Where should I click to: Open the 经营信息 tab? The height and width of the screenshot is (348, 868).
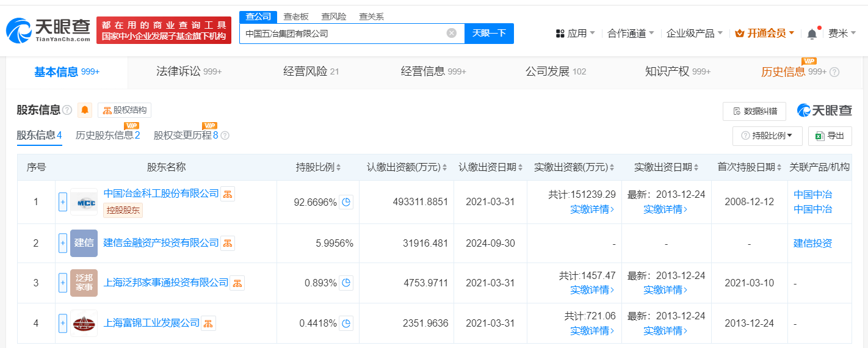click(433, 72)
